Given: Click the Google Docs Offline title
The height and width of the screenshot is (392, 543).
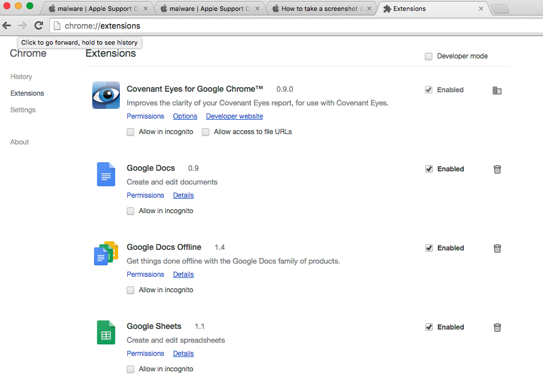Looking at the screenshot, I should 164,248.
